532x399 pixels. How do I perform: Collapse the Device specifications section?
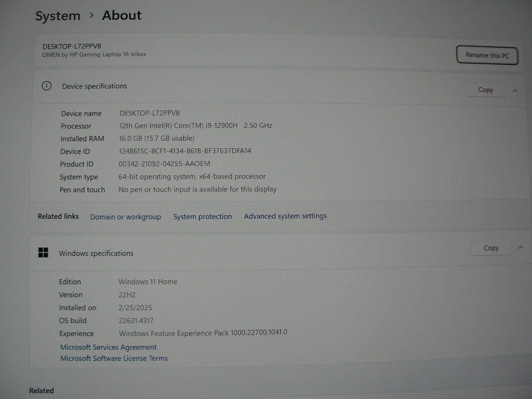coord(515,90)
